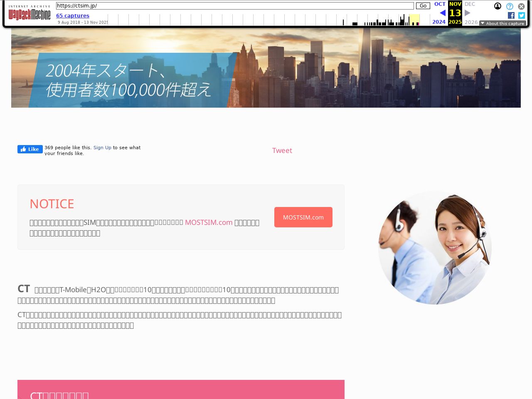Screen dimensions: 532x399
Task: Select OCT previous month capture
Action: click(x=440, y=4)
